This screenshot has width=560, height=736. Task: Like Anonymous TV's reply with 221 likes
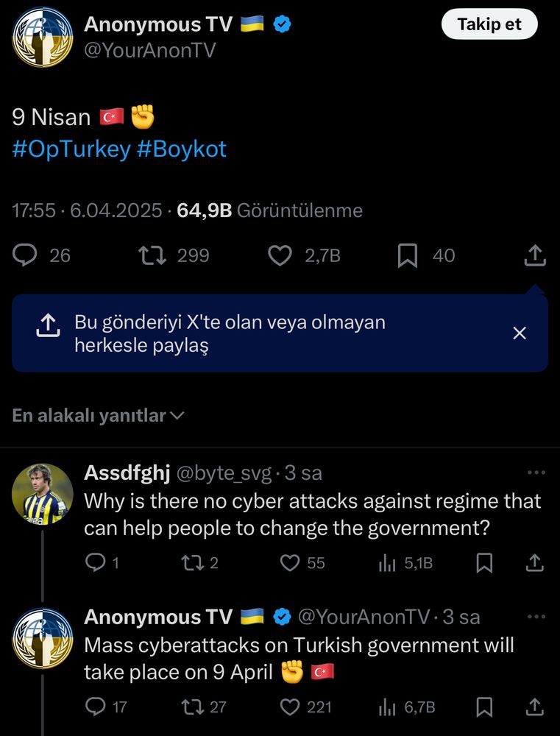291,707
